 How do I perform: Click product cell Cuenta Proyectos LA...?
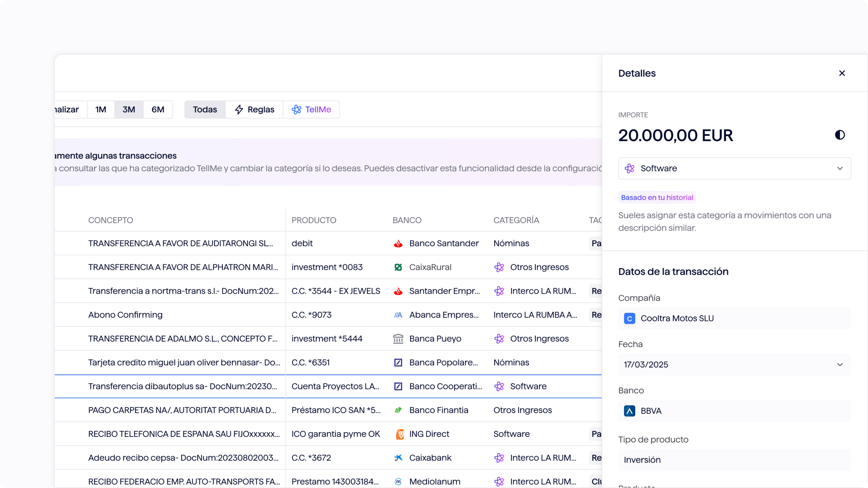coord(335,386)
